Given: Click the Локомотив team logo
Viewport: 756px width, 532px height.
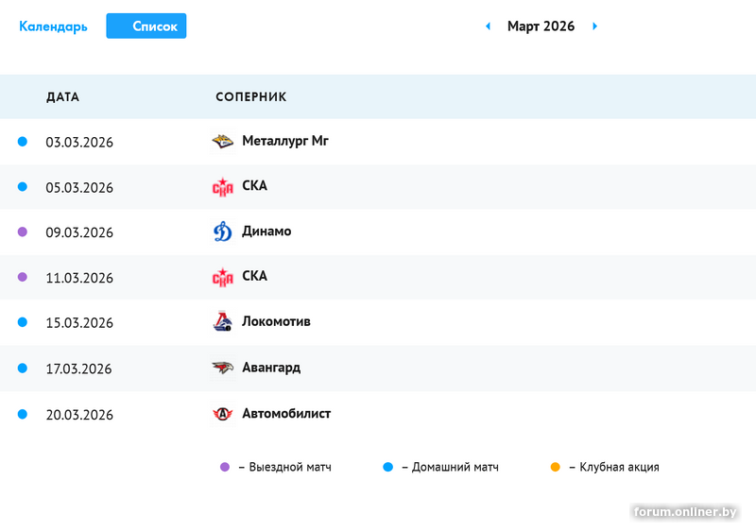Looking at the screenshot, I should coord(222,322).
